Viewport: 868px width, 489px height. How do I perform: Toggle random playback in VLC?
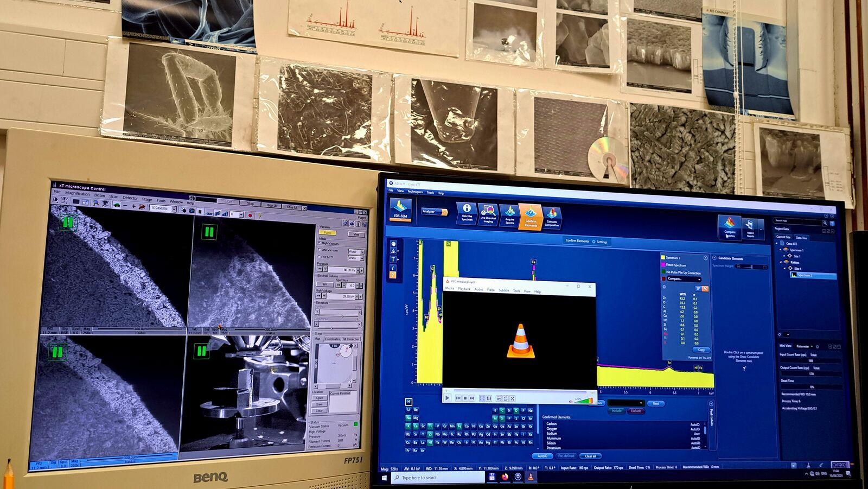pos(512,399)
